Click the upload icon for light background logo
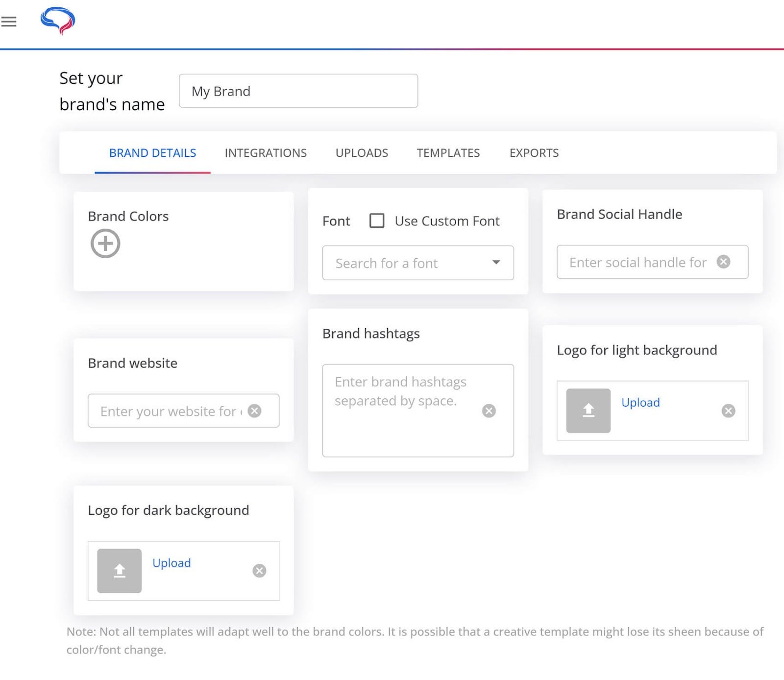The width and height of the screenshot is (784, 680). [588, 411]
